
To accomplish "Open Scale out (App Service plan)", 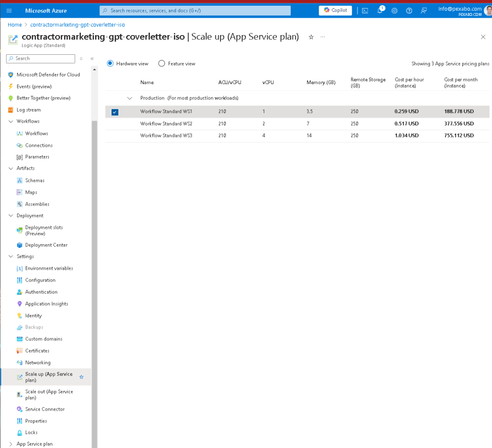I will tap(49, 395).
